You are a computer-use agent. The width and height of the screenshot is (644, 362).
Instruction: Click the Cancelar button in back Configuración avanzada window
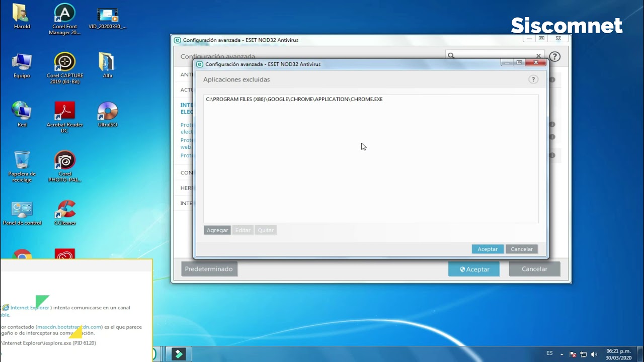(x=534, y=269)
